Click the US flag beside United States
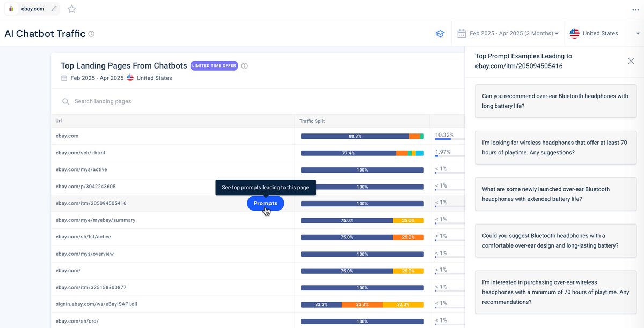Screen dimensions: 644x328 [x=574, y=33]
